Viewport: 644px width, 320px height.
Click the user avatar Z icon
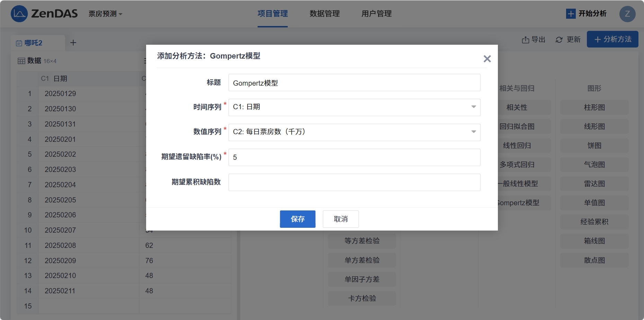[x=627, y=14]
